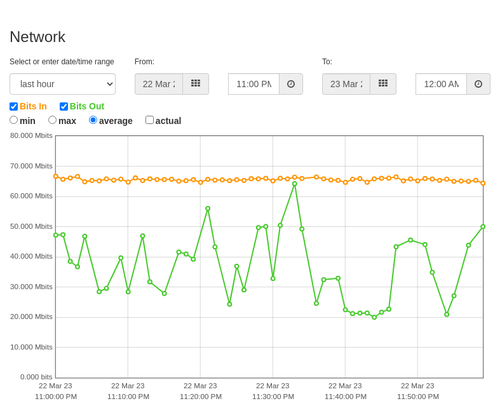Image resolution: width=500 pixels, height=403 pixels.
Task: Click the '50.000 Mbits' y-axis label
Action: coord(31,227)
